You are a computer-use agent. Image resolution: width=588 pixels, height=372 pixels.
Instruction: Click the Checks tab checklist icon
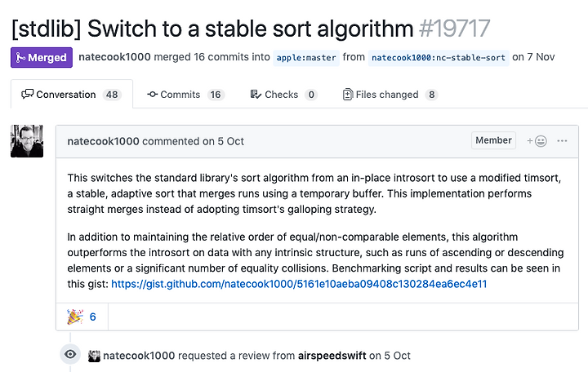pos(256,95)
